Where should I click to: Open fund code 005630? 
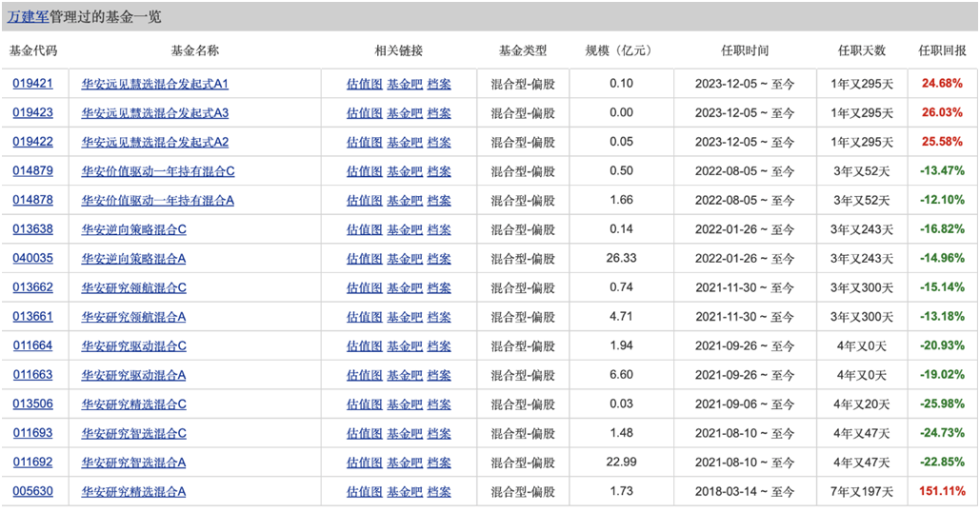coord(32,492)
